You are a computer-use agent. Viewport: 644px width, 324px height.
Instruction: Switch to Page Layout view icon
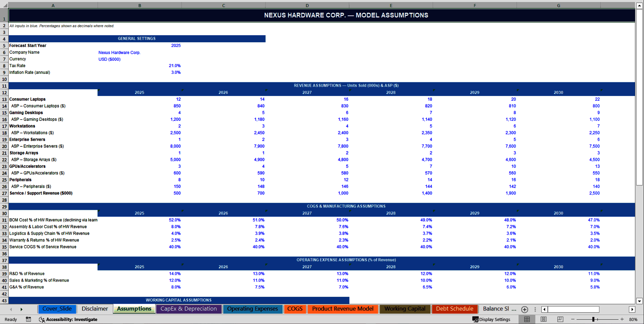[543, 319]
